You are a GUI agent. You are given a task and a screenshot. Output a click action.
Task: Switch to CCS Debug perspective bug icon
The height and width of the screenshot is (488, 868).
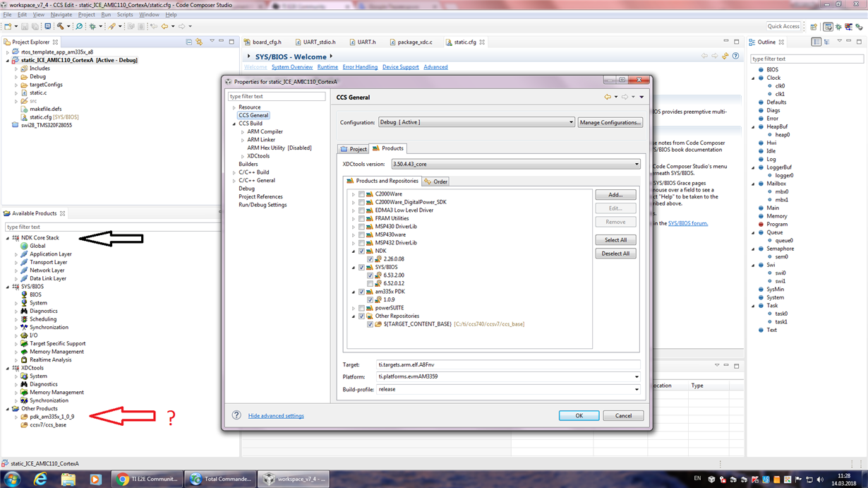tap(838, 27)
